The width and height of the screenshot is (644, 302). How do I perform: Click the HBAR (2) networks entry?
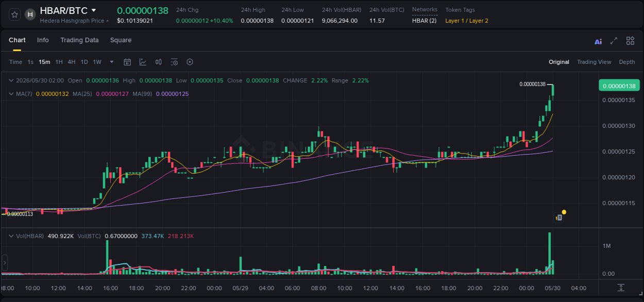[424, 21]
